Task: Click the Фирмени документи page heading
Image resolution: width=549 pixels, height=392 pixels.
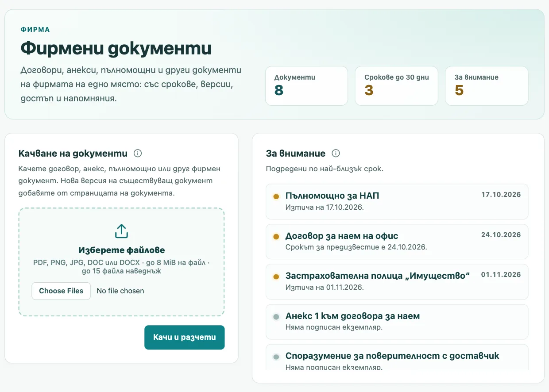Action: coord(116,49)
